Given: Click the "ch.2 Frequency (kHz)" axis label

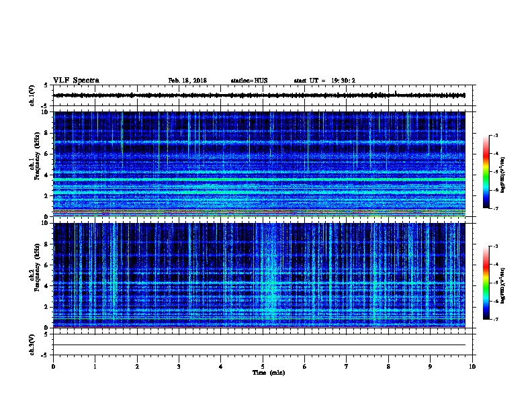Looking at the screenshot, I should click(x=36, y=267).
